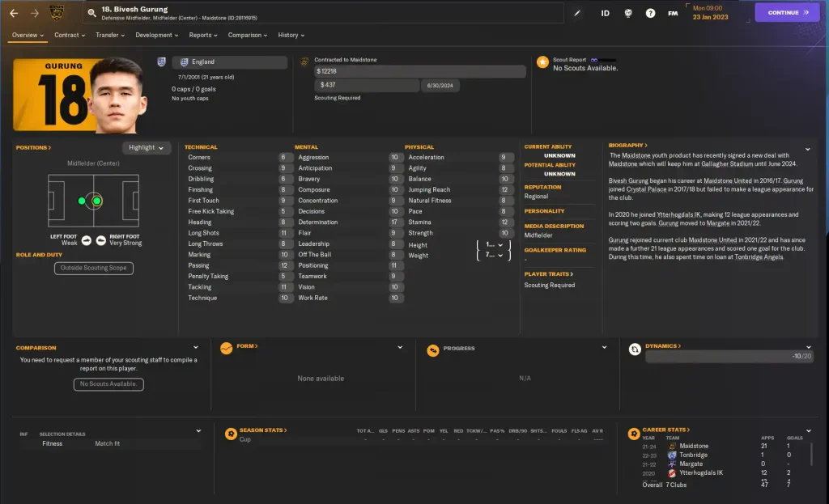Screen dimensions: 829x504
Task: Click the defensive midfield position dot
Action: tap(82, 201)
